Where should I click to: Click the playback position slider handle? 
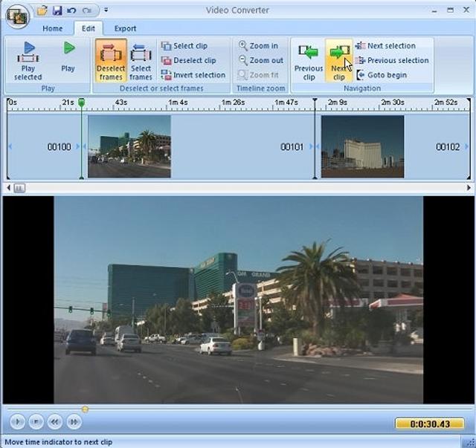click(85, 409)
